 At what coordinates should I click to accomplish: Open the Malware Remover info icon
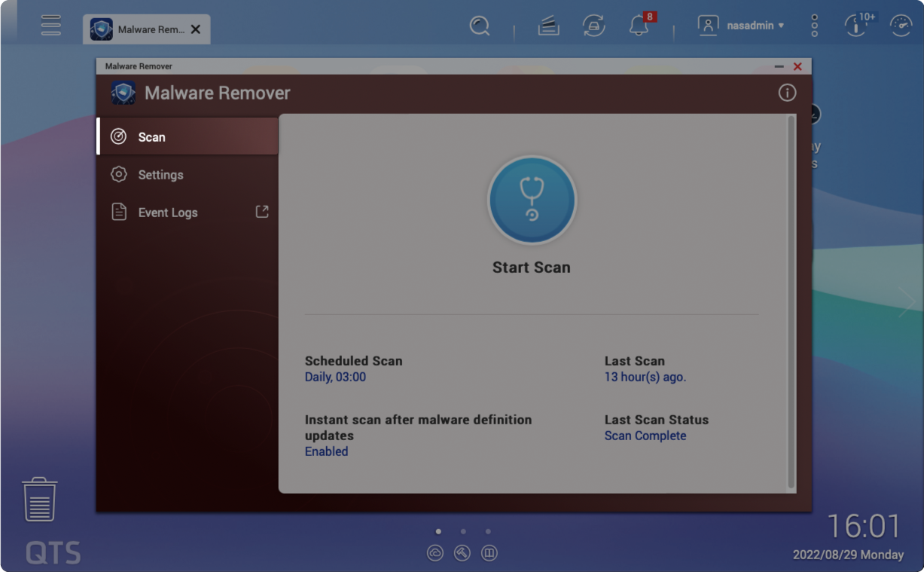(787, 93)
